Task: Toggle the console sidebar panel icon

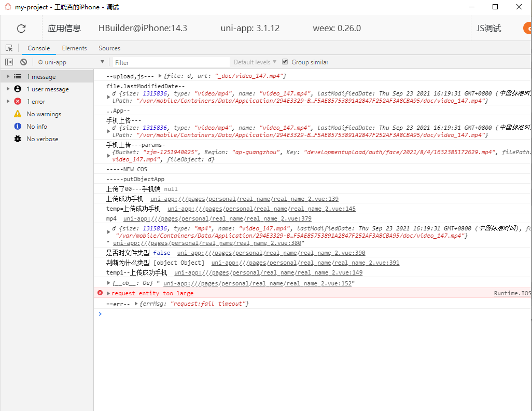Action: click(9, 62)
